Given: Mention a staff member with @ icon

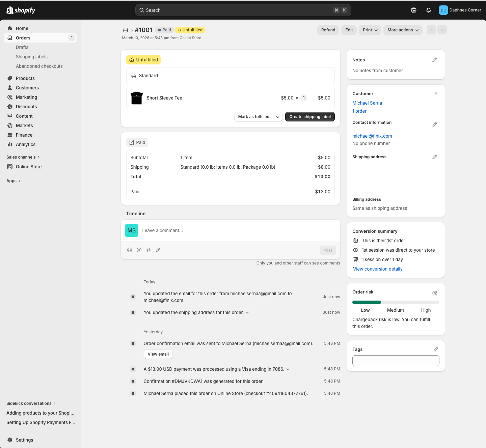Looking at the screenshot, I should 139,250.
